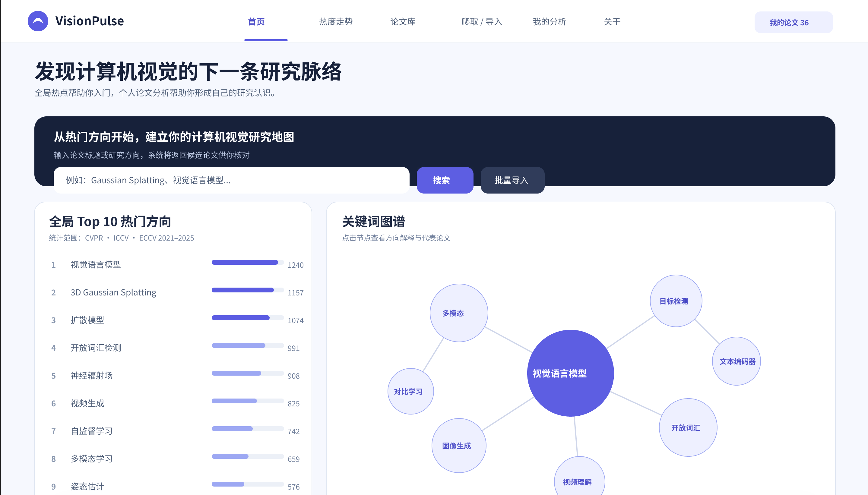
Task: Click the 批量导入 button
Action: tap(512, 180)
